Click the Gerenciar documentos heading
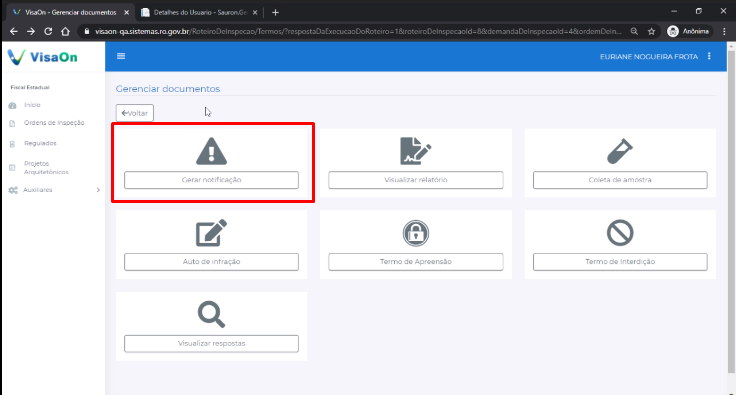736x395 pixels. pyautogui.click(x=168, y=89)
